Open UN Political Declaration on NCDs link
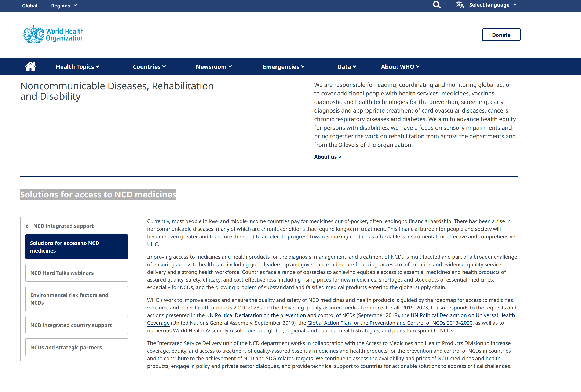The image size is (581, 392). [x=280, y=315]
